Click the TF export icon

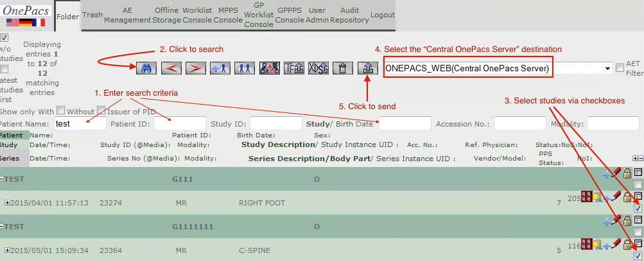pyautogui.click(x=294, y=68)
